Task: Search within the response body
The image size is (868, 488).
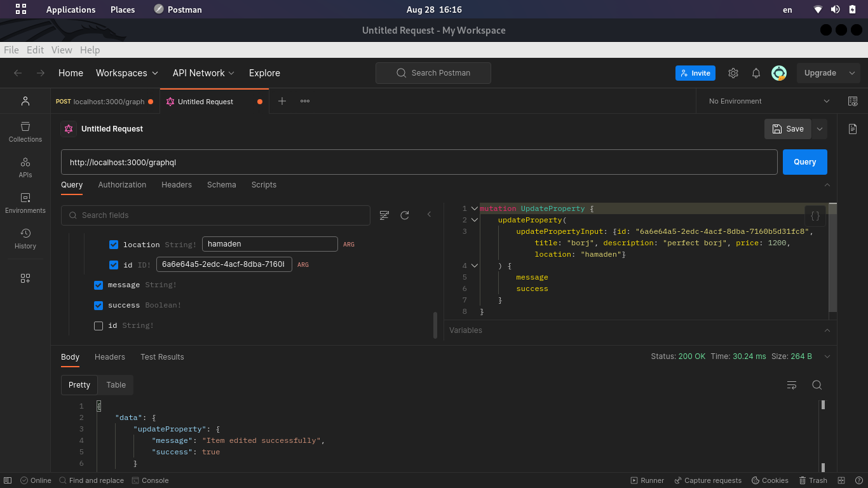Action: click(x=817, y=385)
